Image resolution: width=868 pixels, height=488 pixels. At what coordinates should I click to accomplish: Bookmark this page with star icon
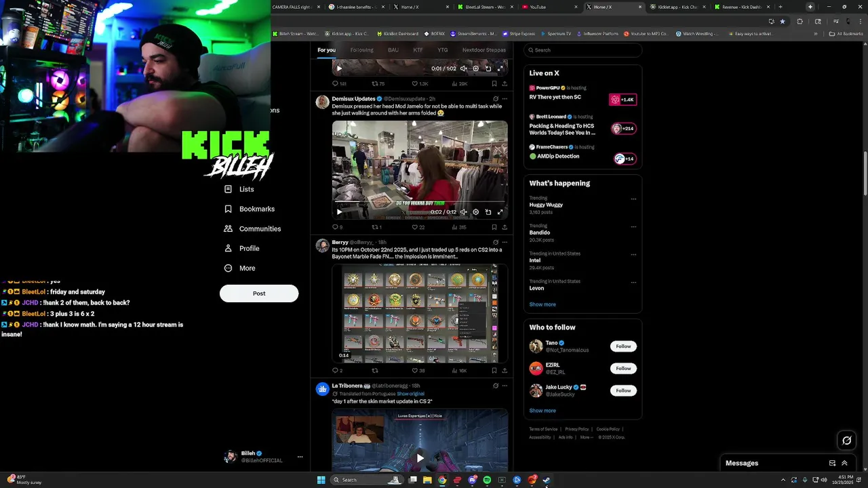click(x=783, y=21)
